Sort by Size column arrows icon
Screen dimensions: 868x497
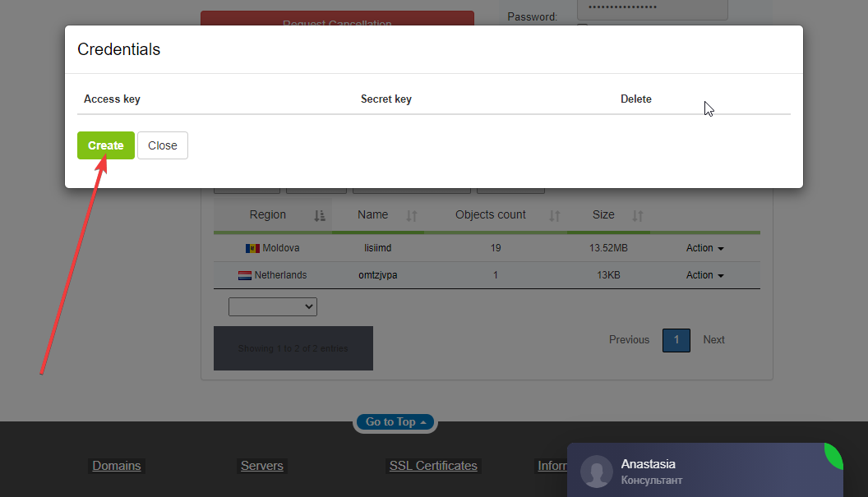637,215
